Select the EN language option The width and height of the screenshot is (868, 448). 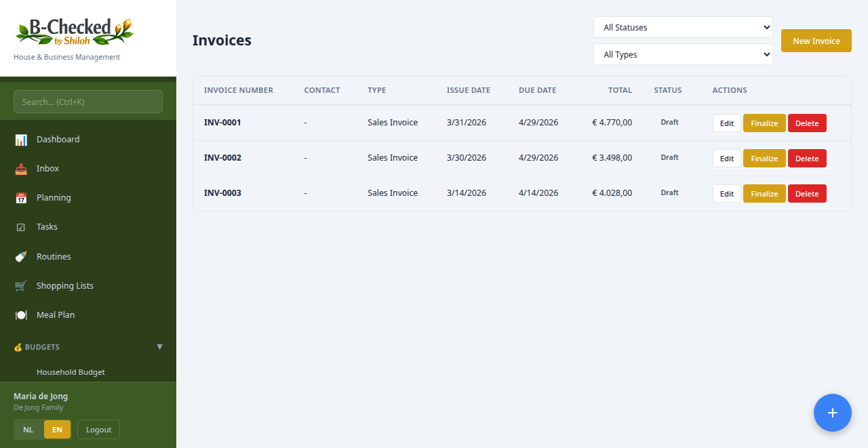point(57,429)
